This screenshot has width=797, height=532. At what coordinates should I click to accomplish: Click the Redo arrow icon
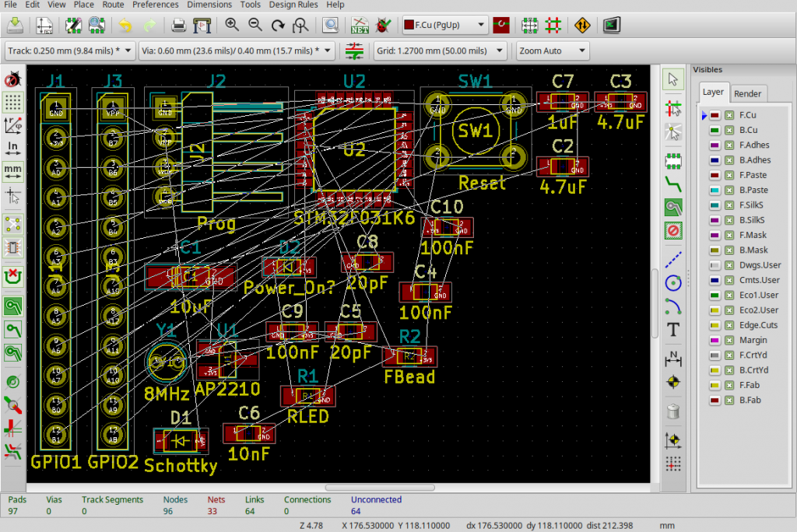click(x=149, y=25)
